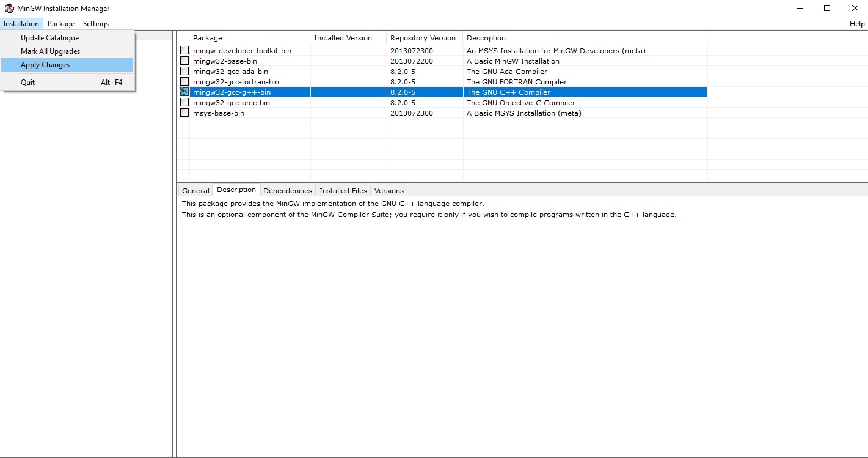Image resolution: width=868 pixels, height=458 pixels.
Task: Switch to the General tab
Action: pos(195,191)
